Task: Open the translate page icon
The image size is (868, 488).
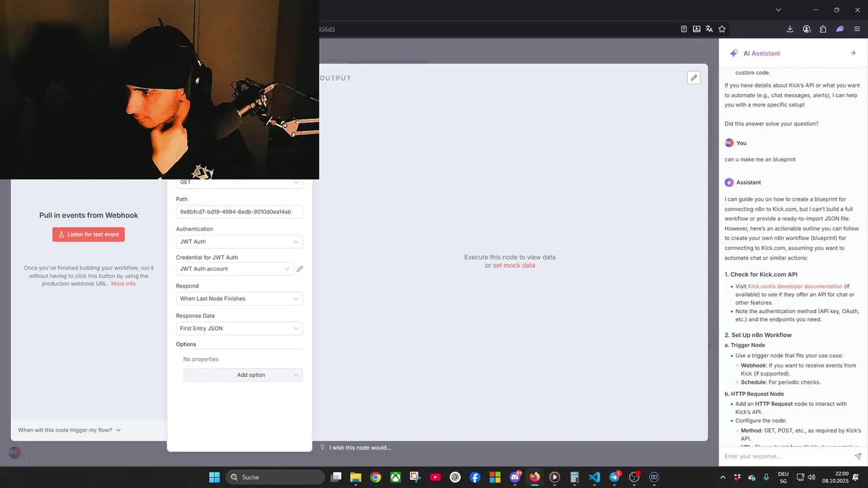Action: (709, 29)
